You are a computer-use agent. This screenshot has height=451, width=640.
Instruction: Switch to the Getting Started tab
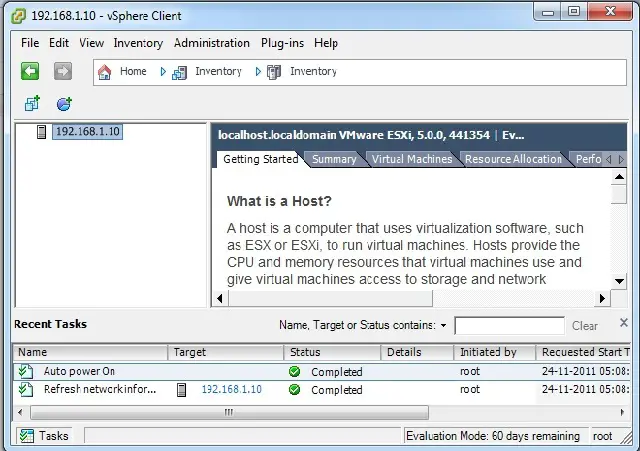click(x=260, y=159)
